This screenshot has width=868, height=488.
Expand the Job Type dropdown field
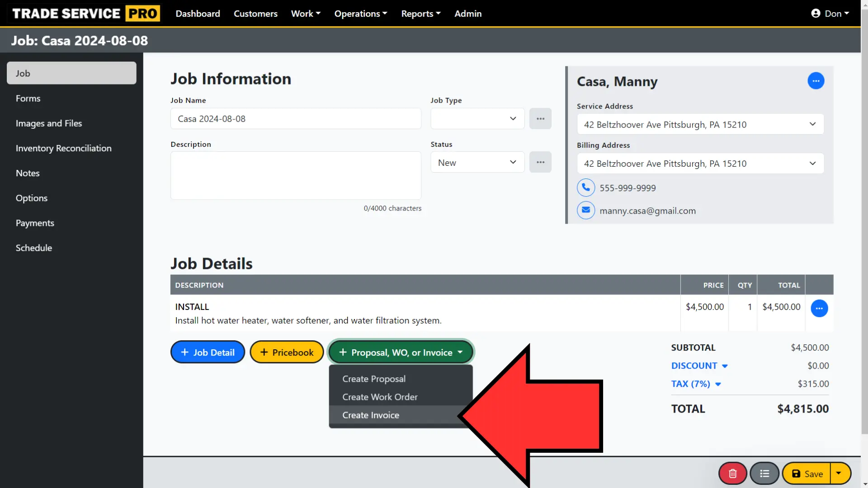click(x=477, y=118)
